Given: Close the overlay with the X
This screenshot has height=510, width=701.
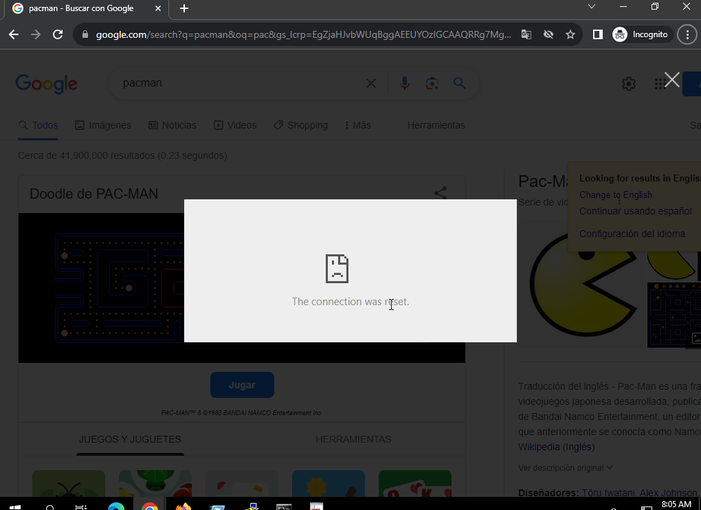Looking at the screenshot, I should [x=671, y=80].
